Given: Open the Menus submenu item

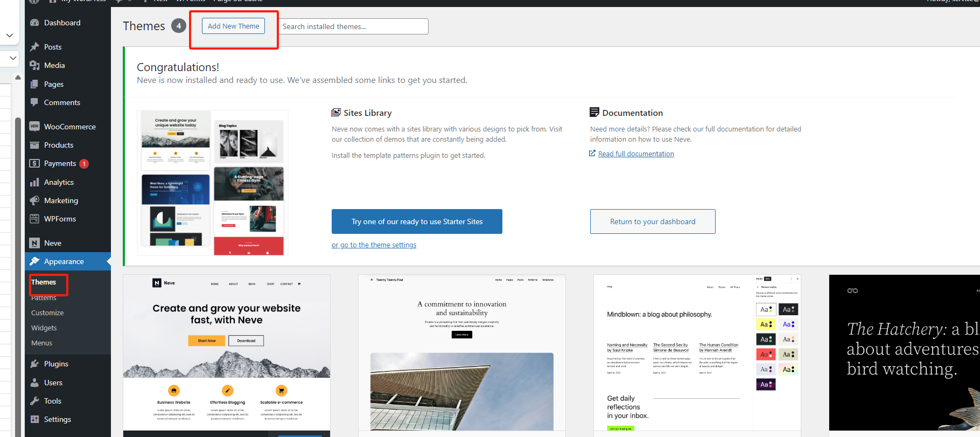Looking at the screenshot, I should pyautogui.click(x=42, y=343).
